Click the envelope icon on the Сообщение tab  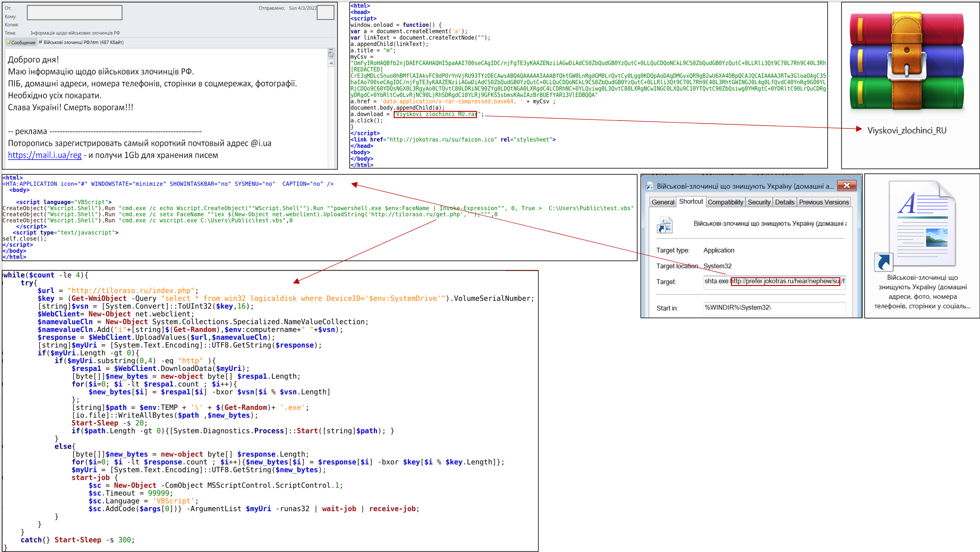pyautogui.click(x=8, y=42)
